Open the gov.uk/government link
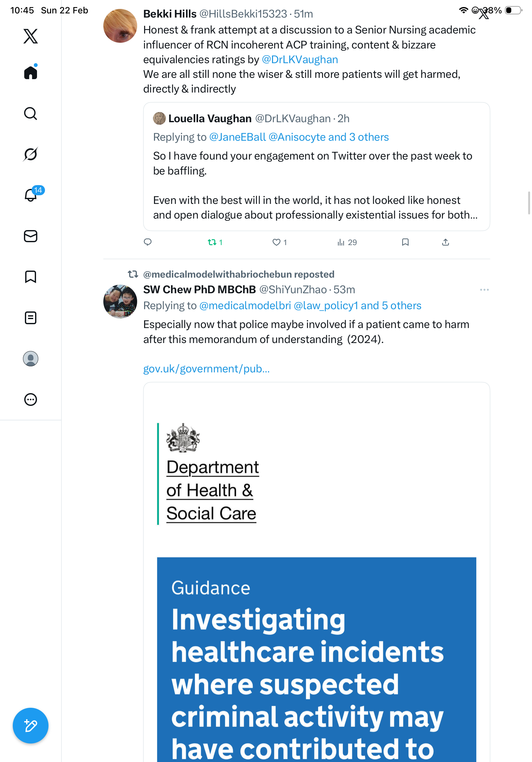 click(206, 369)
